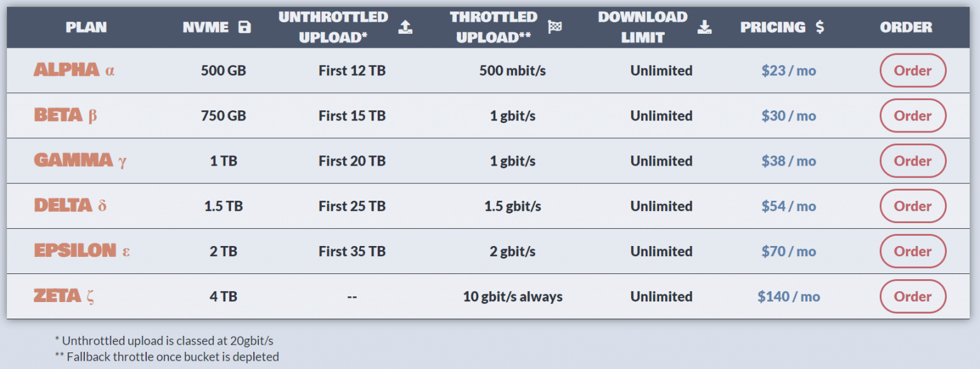Click the throttled upload checkered flag icon
The image size is (980, 369).
[x=554, y=27]
